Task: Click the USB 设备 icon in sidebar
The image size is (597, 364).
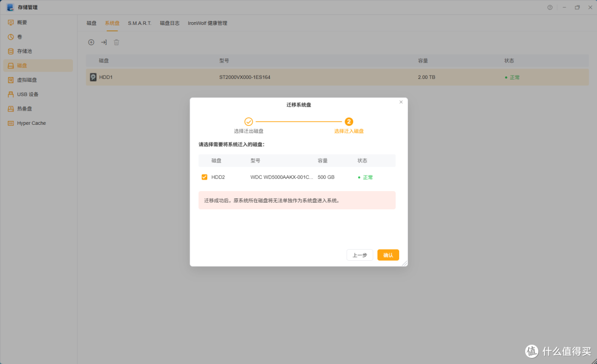Action: click(x=11, y=94)
